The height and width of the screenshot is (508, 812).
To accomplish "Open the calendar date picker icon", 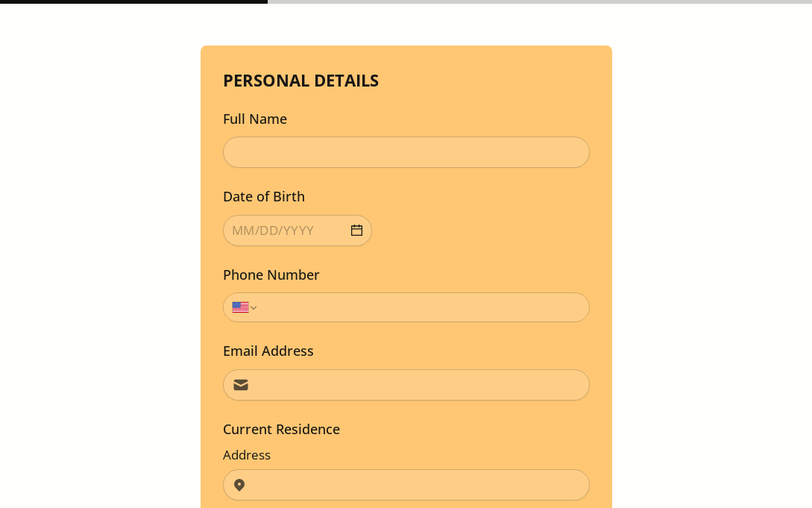I will click(356, 231).
